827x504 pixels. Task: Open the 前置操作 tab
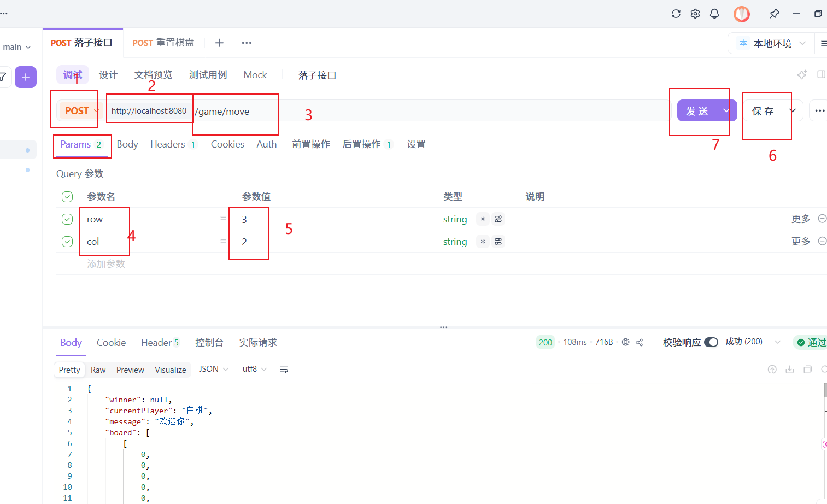pos(311,144)
